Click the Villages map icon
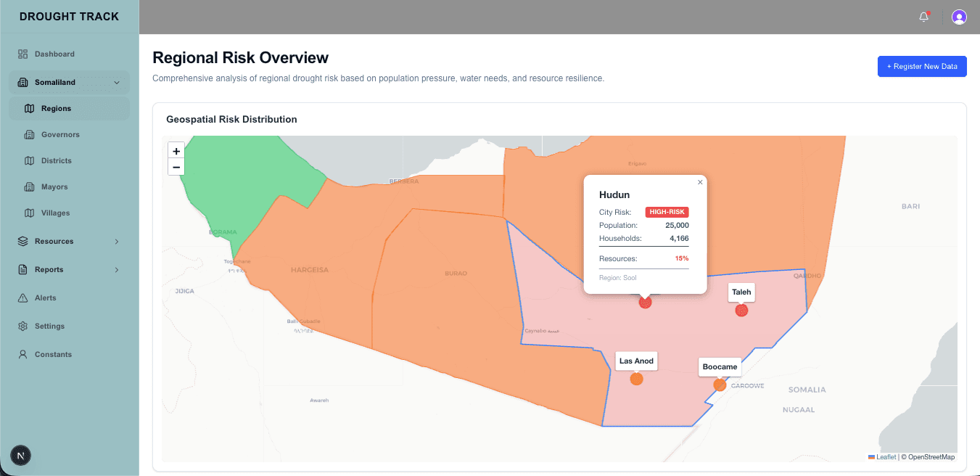 coord(29,213)
